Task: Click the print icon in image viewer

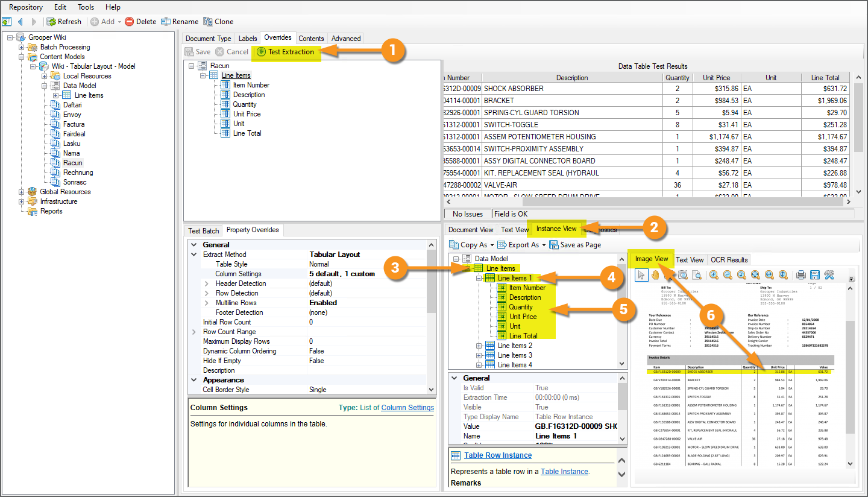Action: point(801,275)
